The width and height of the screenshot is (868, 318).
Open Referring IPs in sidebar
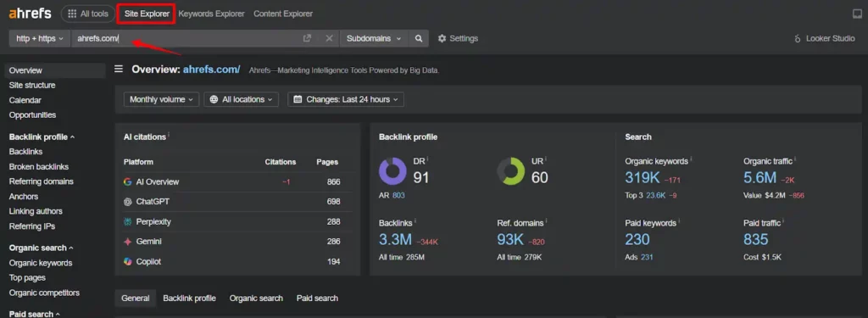[x=31, y=226]
